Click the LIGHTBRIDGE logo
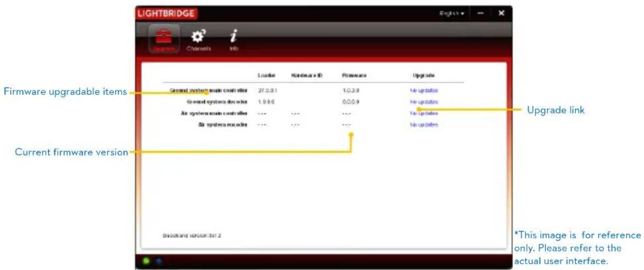644x270 pixels. [x=167, y=13]
